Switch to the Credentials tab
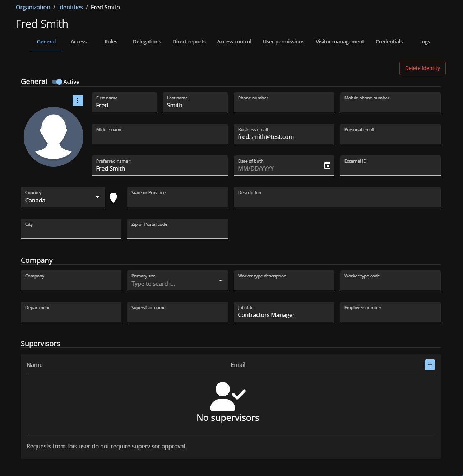This screenshot has width=463, height=476. 389,42
